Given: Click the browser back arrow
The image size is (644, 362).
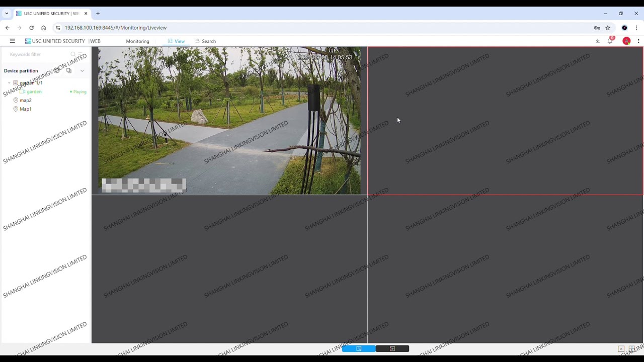Looking at the screenshot, I should pos(7,28).
